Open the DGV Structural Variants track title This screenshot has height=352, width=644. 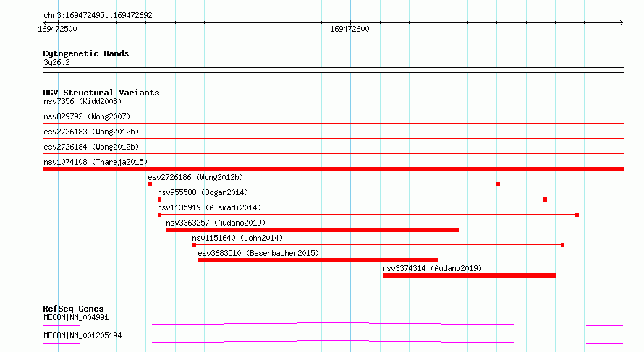101,93
